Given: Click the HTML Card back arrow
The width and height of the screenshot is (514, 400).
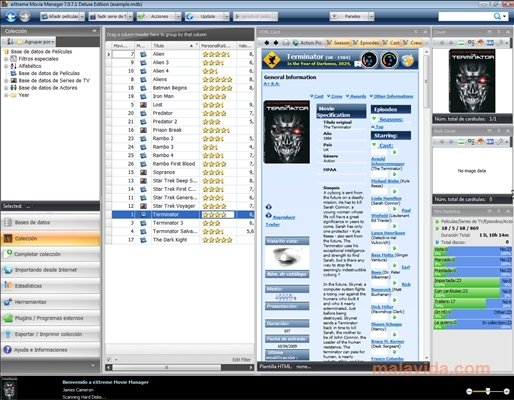Looking at the screenshot, I should coord(267,42).
